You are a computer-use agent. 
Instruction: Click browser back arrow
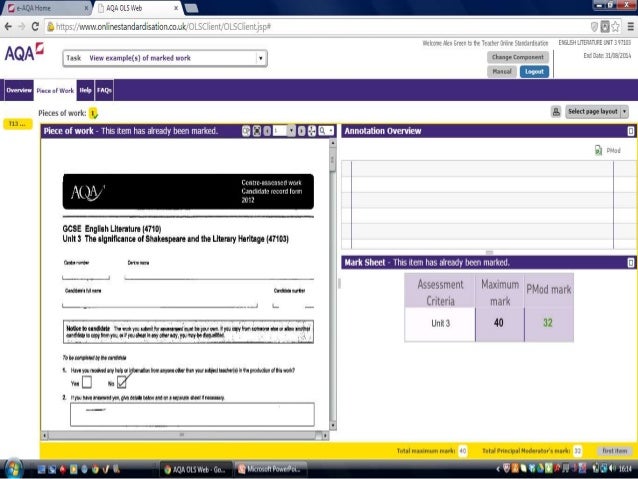point(8,27)
